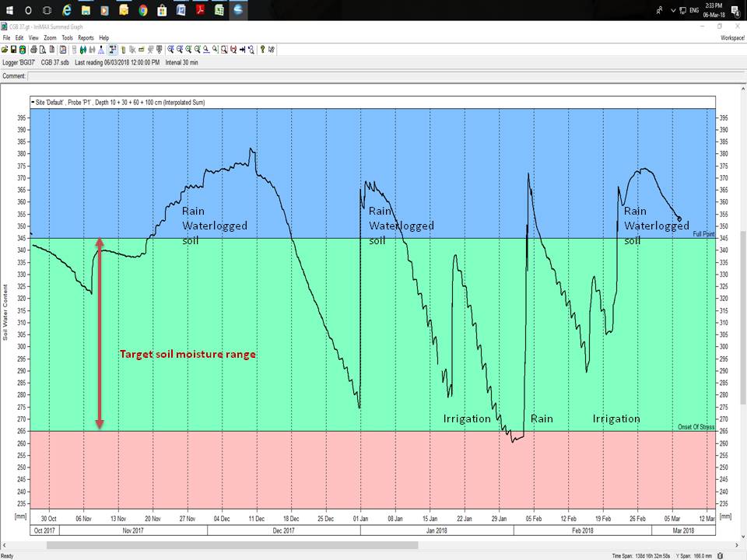Open the PDF reader from the taskbar
747x560 pixels.
click(x=199, y=11)
